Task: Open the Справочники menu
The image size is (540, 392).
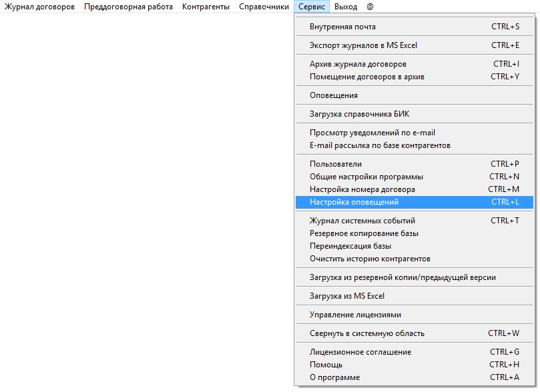Action: click(x=263, y=7)
